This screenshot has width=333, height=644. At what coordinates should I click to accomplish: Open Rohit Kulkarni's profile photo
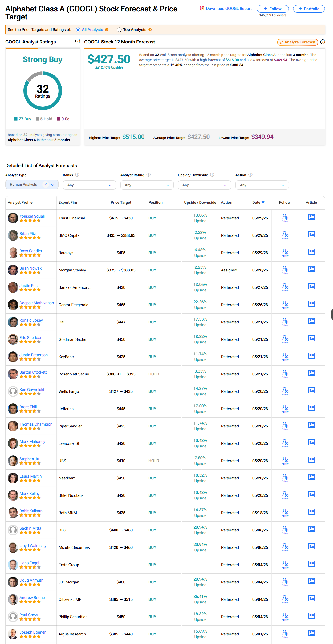pyautogui.click(x=13, y=513)
